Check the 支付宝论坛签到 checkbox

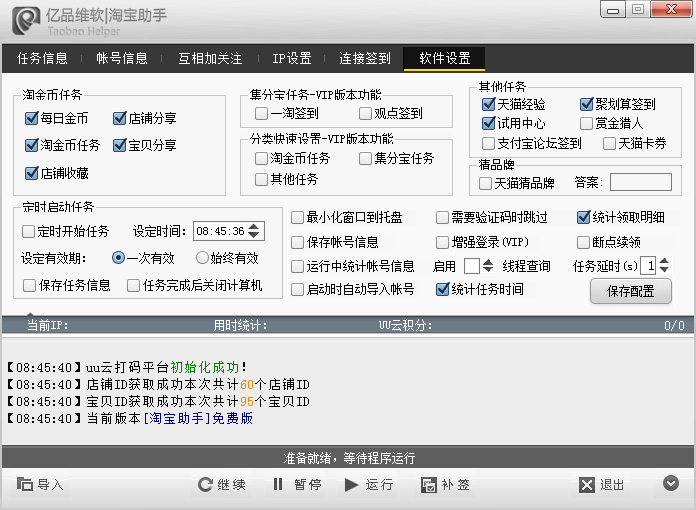(x=488, y=143)
